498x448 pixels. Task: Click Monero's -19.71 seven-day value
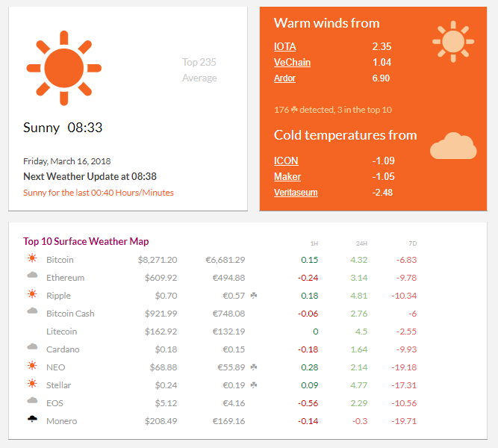[x=404, y=421]
